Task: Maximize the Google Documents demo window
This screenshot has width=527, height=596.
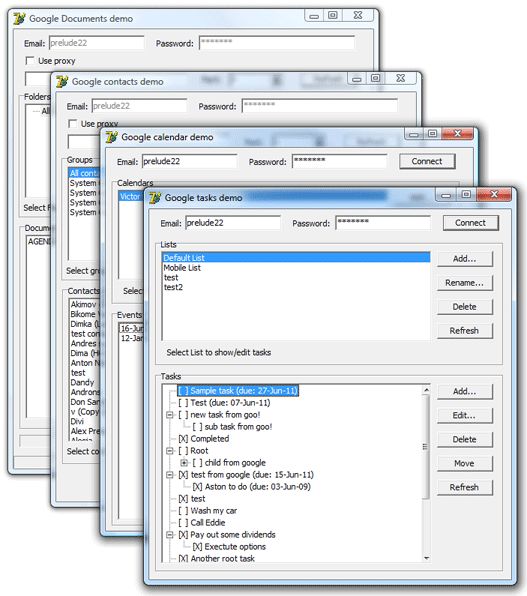Action: point(333,15)
